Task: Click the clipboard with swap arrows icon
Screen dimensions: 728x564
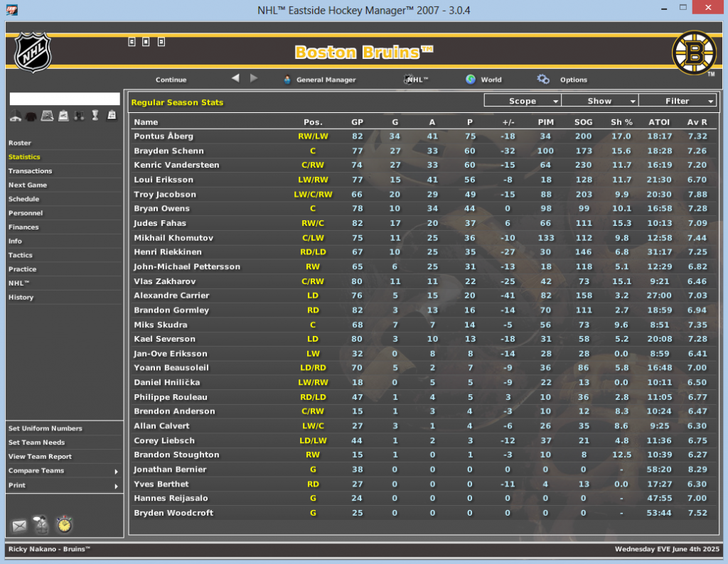Action: [112, 116]
